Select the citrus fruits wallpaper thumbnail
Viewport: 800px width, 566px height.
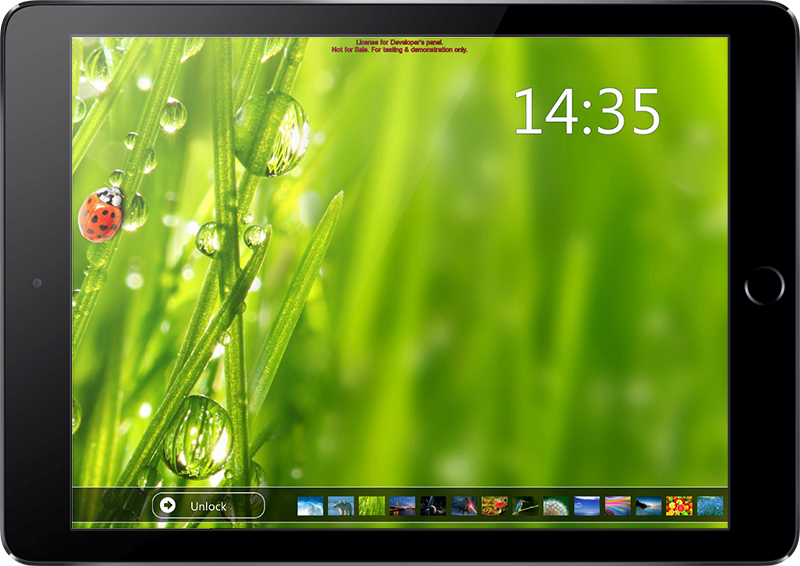coord(680,506)
